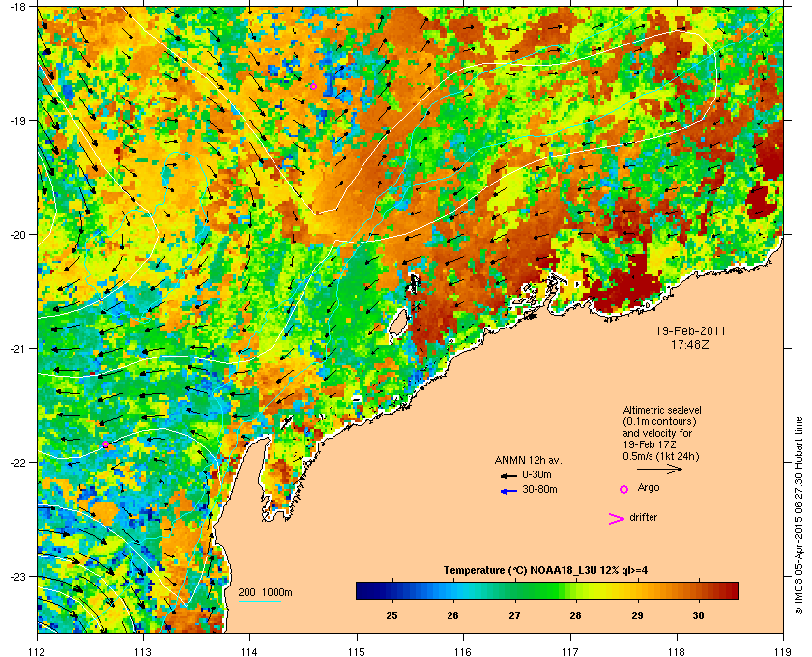Click the colorbar tick label '28'
Image resolution: width=812 pixels, height=657 pixels.
coord(575,615)
